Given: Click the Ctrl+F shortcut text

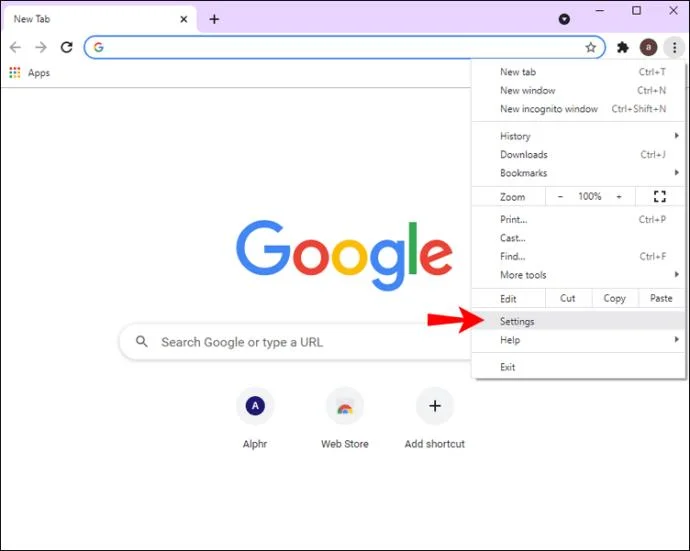Looking at the screenshot, I should pos(653,256).
